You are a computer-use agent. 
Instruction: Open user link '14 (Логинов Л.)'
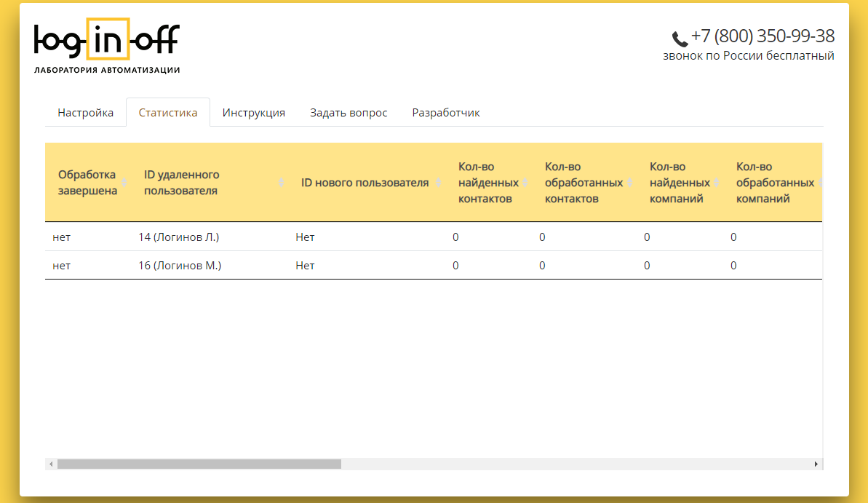pyautogui.click(x=178, y=237)
